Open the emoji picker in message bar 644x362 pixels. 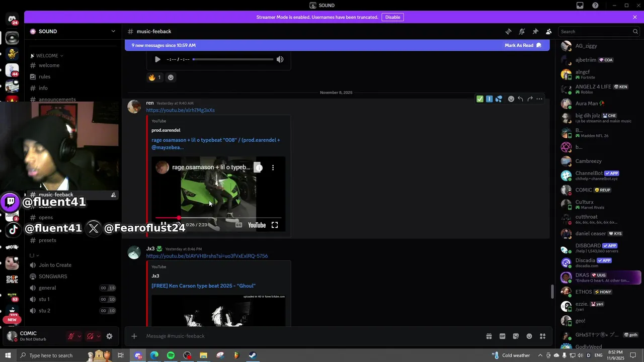click(x=529, y=336)
